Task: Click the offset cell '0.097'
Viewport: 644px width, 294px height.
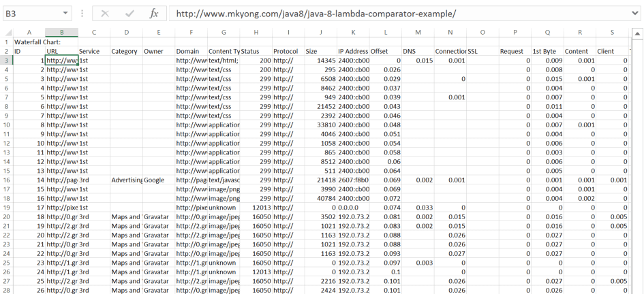Action: 386,263
